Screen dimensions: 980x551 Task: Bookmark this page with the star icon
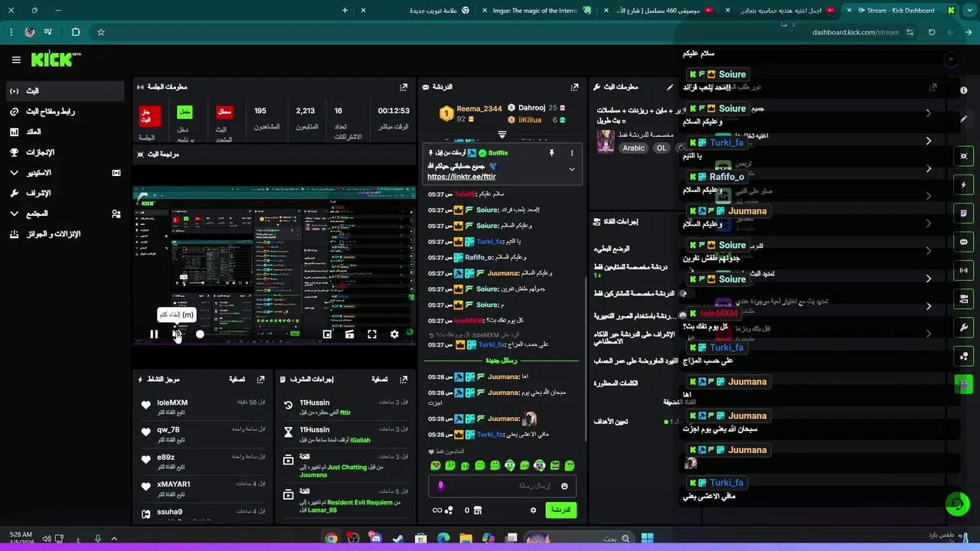100,32
